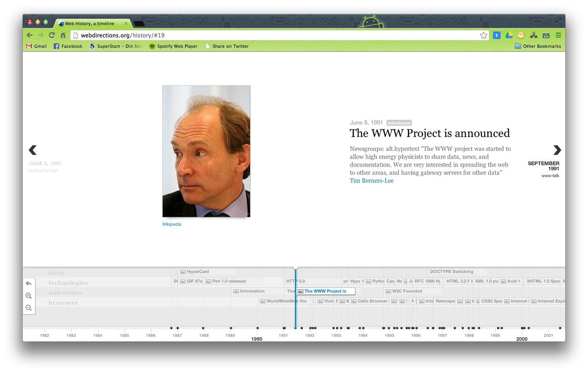The height and width of the screenshot is (373, 588).
Task: Bookmark this page with the star icon
Action: [483, 35]
